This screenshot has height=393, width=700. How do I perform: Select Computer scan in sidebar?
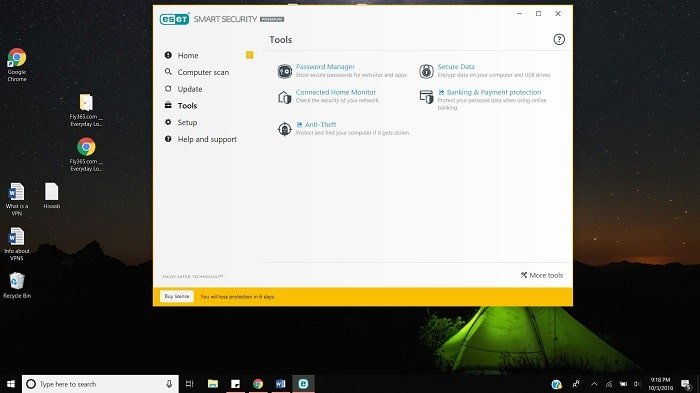(x=203, y=72)
